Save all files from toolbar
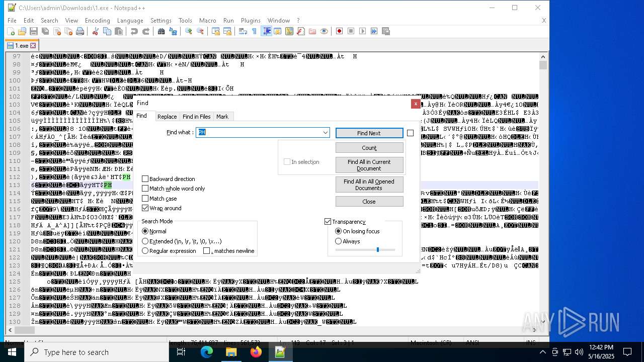644x362 pixels. point(45,31)
